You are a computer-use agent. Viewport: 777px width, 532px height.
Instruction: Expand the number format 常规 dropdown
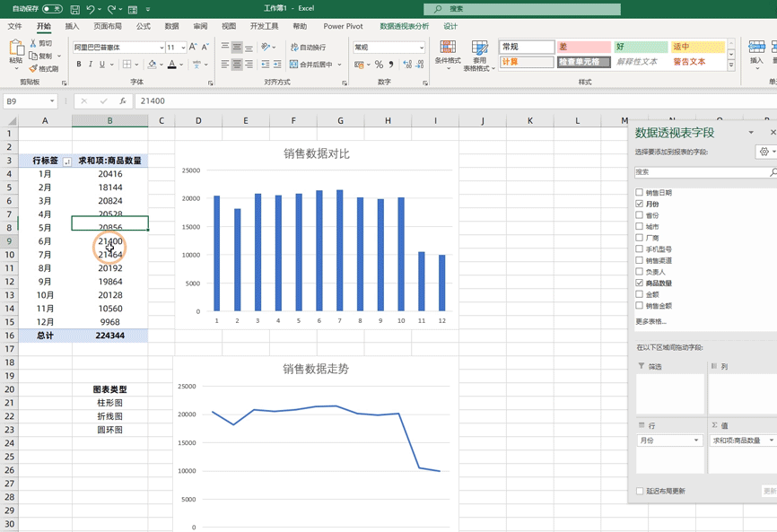421,48
